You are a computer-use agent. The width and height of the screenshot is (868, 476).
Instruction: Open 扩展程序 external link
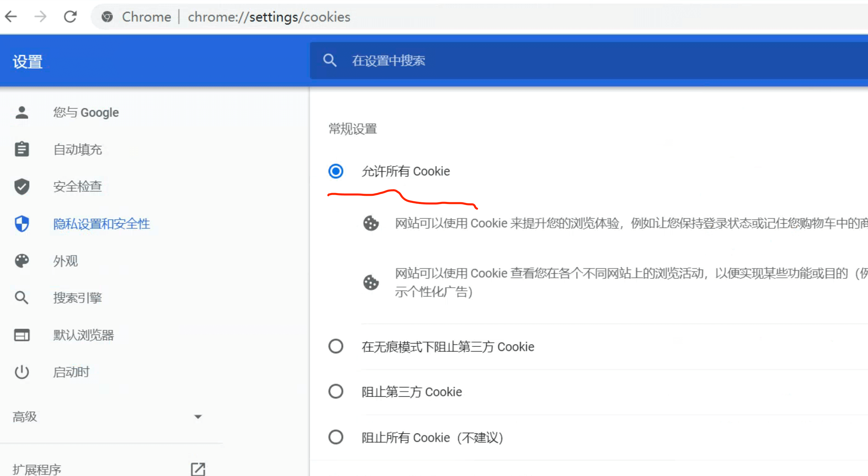point(198,469)
